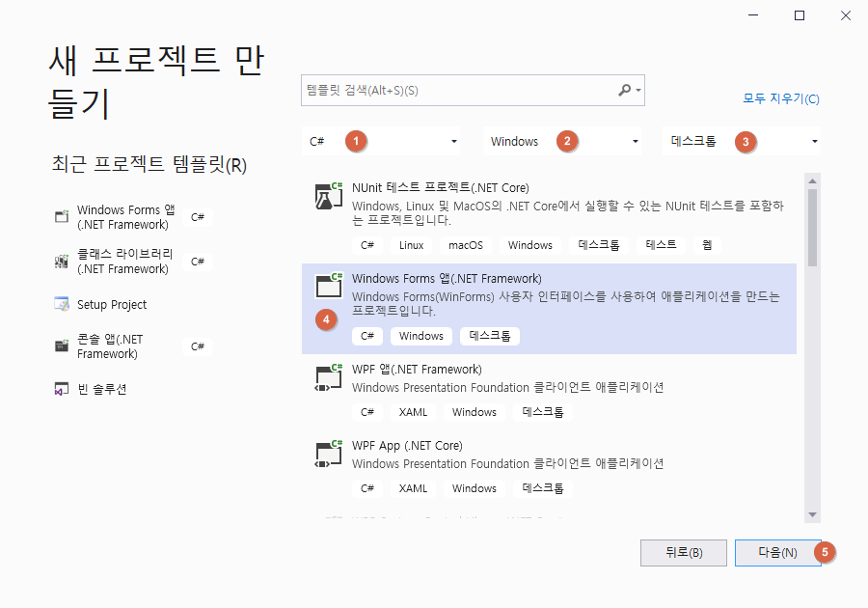Open the Windows platform filter dropdown
Viewport: 868px width, 608px height.
tap(562, 141)
